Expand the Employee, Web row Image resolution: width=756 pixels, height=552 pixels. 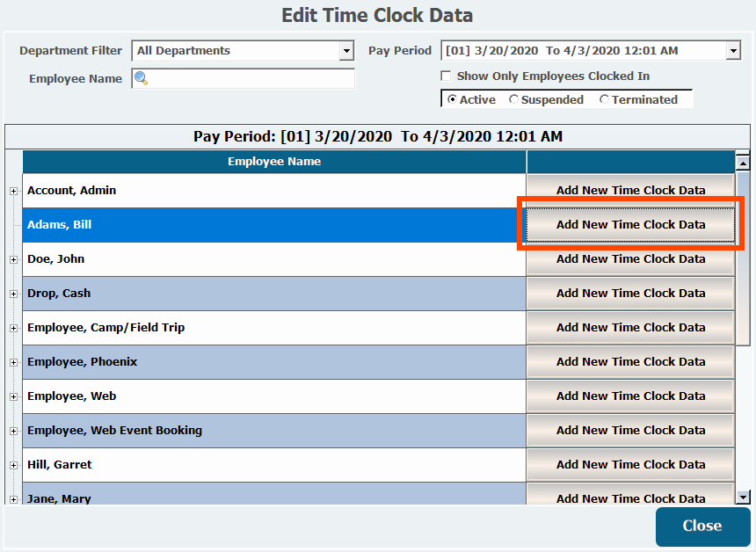pos(13,396)
